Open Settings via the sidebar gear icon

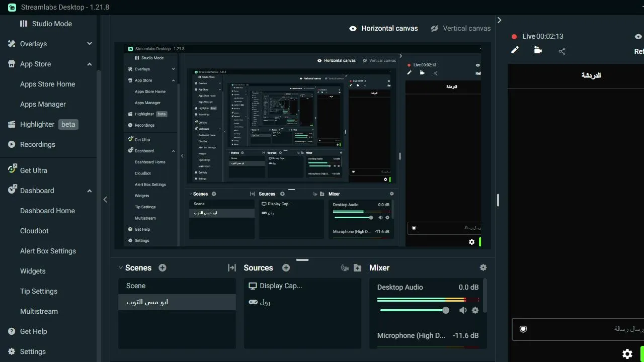tap(12, 351)
